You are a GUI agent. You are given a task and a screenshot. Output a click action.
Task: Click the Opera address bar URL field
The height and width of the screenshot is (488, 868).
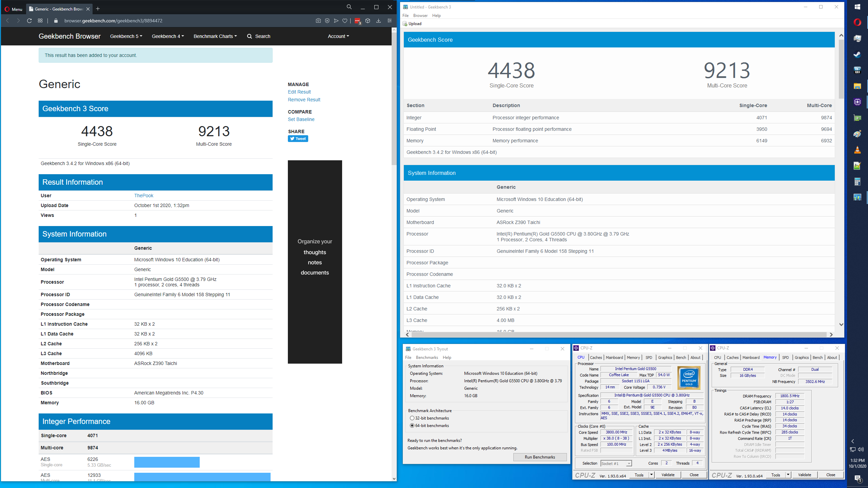pos(186,21)
